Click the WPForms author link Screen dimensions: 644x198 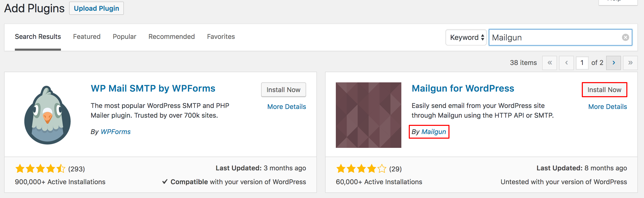(x=116, y=132)
